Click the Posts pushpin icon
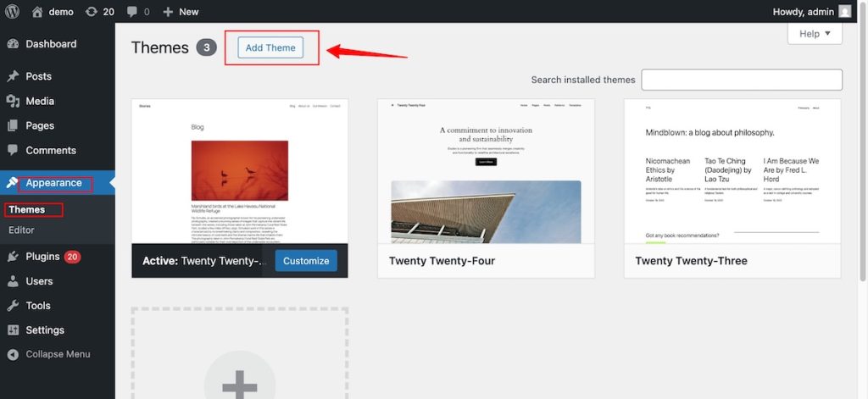 (13, 76)
